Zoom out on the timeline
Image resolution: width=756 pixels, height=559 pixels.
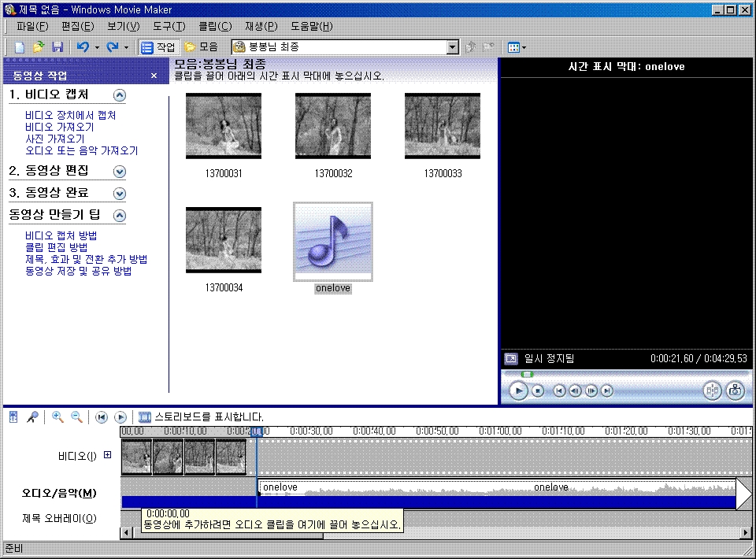coord(76,416)
